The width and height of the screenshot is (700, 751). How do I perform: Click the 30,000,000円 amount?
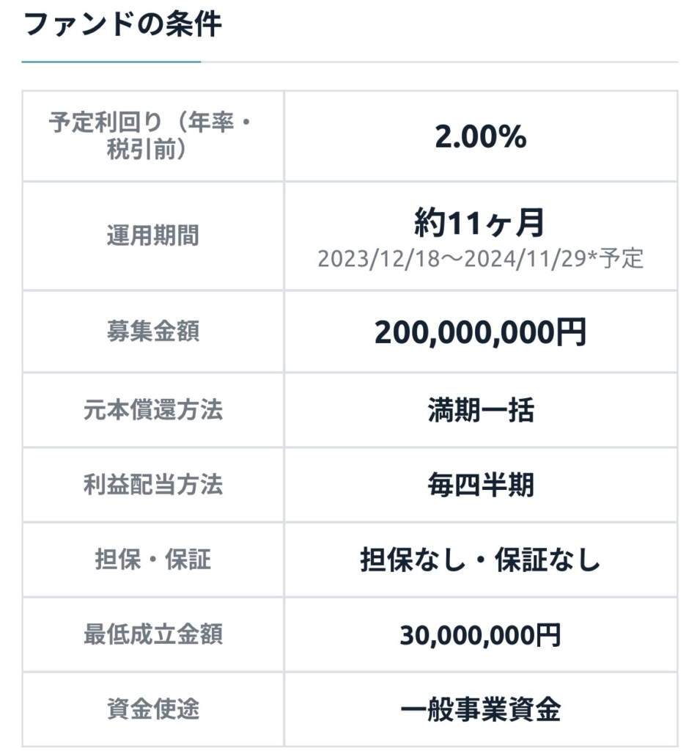480,635
